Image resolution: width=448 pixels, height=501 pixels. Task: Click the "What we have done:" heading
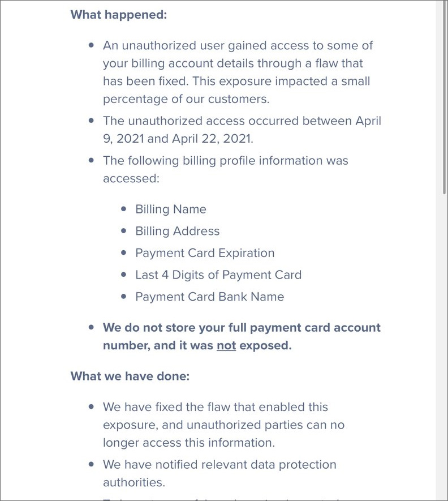[x=130, y=376]
